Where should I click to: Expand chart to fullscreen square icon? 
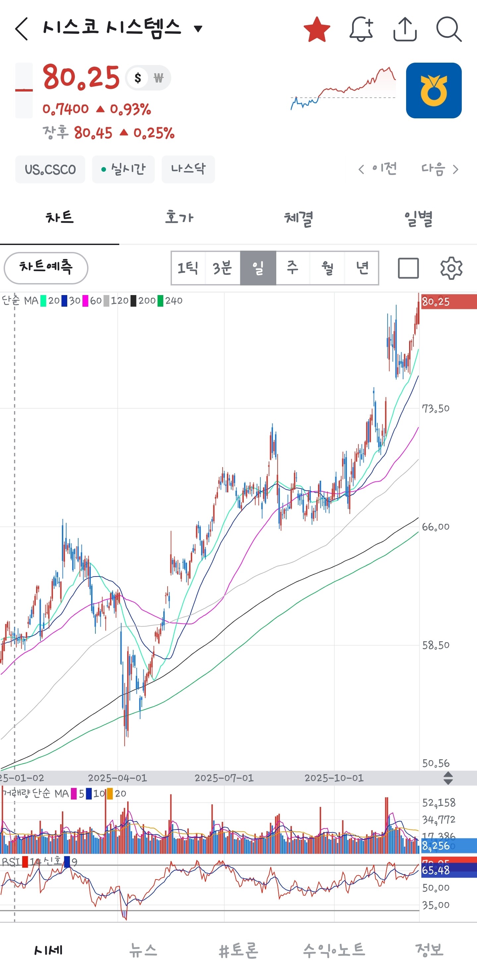[x=408, y=268]
